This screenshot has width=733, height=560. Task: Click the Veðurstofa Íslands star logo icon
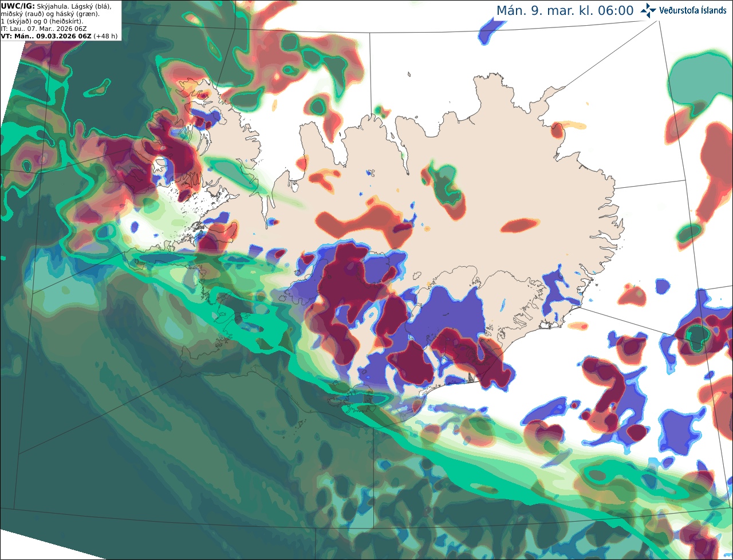[x=648, y=10]
